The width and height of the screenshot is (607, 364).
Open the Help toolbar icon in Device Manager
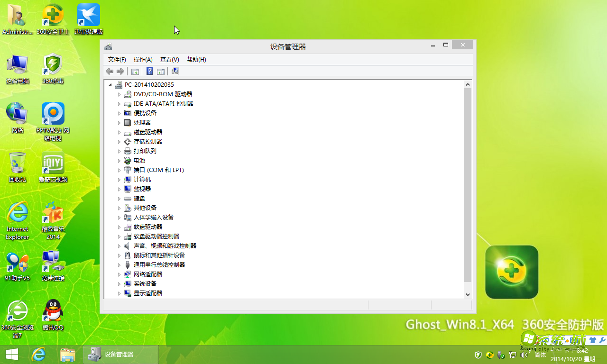click(149, 71)
